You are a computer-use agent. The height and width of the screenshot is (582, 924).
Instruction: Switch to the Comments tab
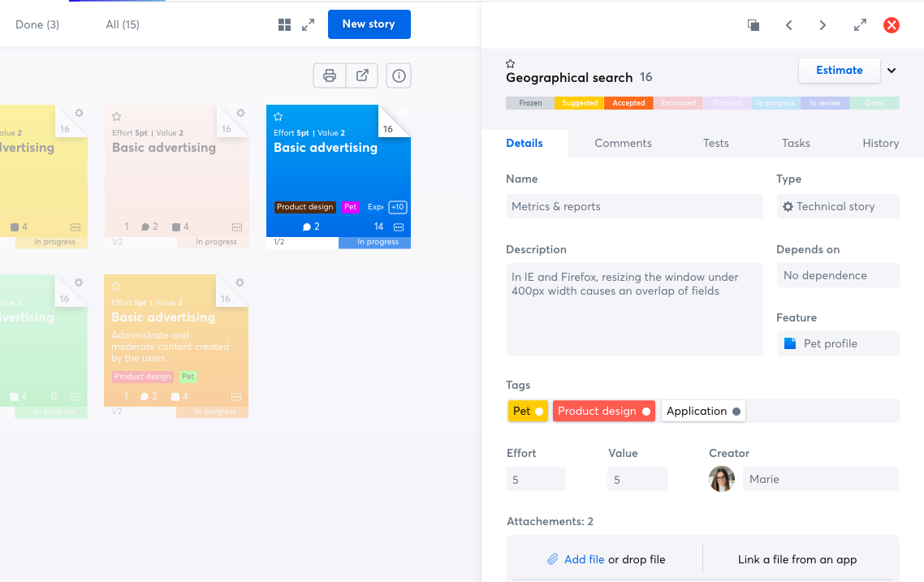coord(623,143)
